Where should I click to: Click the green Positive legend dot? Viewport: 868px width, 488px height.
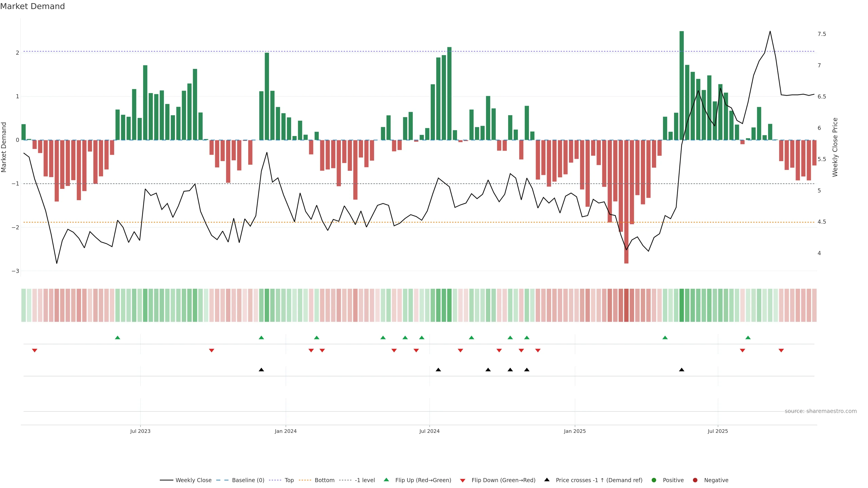(654, 480)
